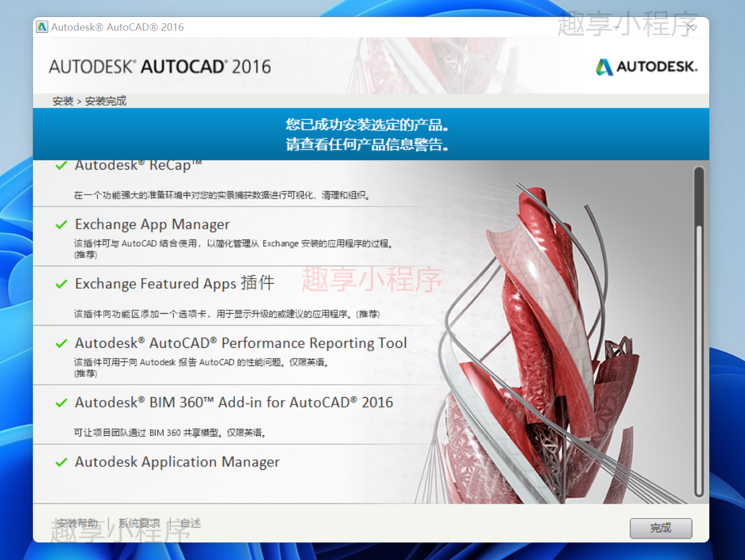Click the Exchange App Manager 简化管理 description
Image resolution: width=745 pixels, height=560 pixels.
233,249
